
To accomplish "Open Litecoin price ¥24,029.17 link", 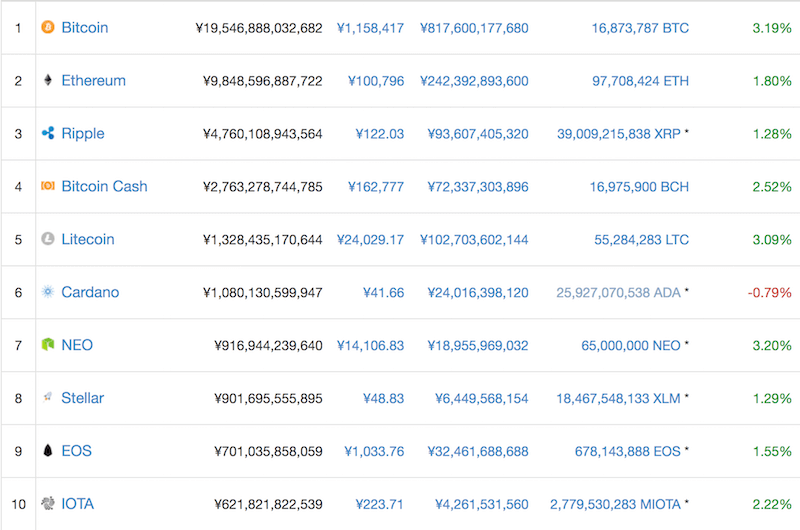I will [x=370, y=240].
